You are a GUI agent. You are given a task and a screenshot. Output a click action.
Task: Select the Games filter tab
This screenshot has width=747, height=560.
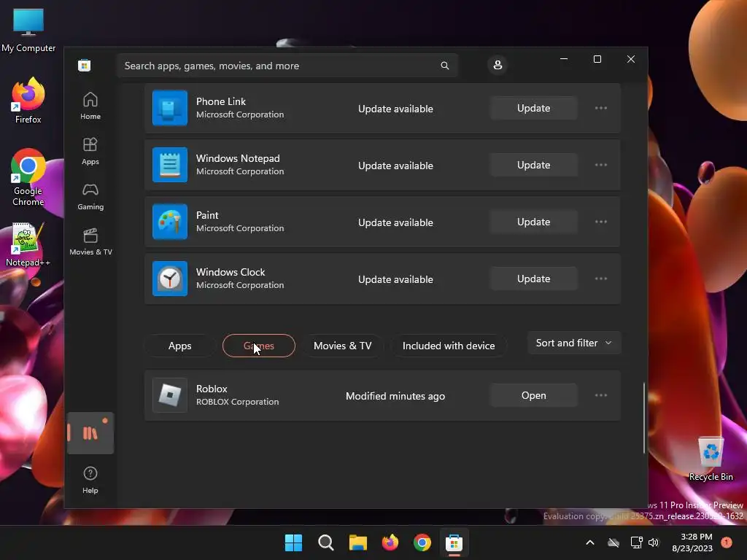coord(259,346)
